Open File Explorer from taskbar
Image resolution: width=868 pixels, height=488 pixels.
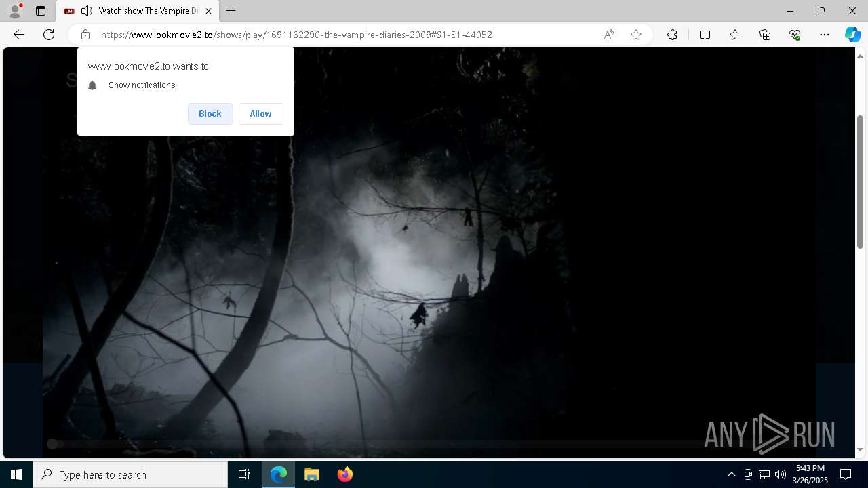[x=311, y=474]
